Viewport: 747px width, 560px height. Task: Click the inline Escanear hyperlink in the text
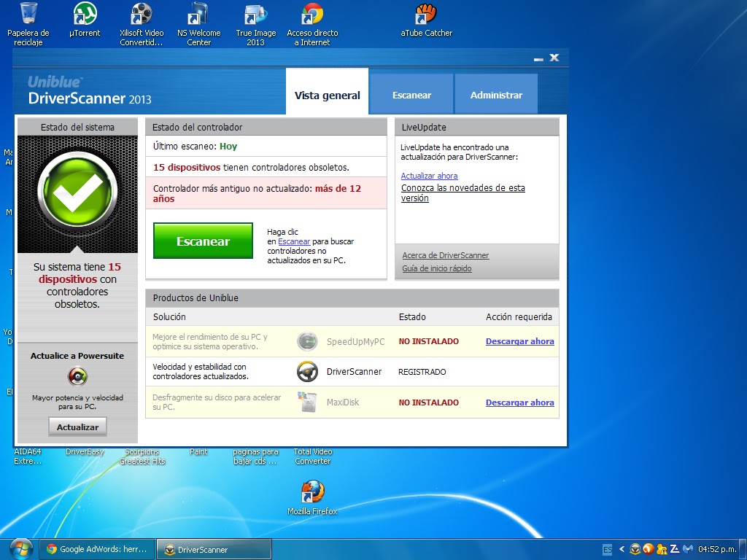[294, 241]
